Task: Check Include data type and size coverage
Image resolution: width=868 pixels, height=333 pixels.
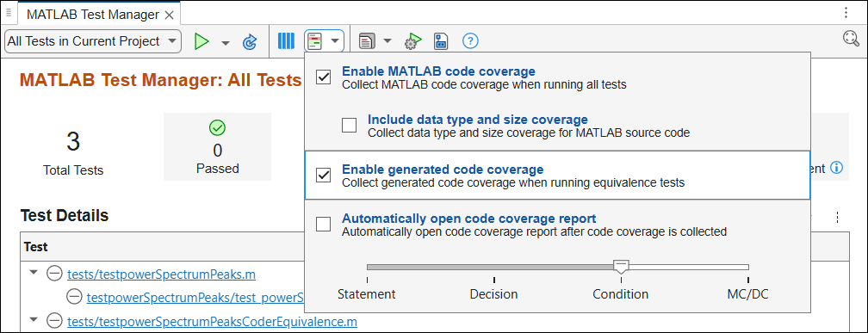Action: pyautogui.click(x=350, y=126)
